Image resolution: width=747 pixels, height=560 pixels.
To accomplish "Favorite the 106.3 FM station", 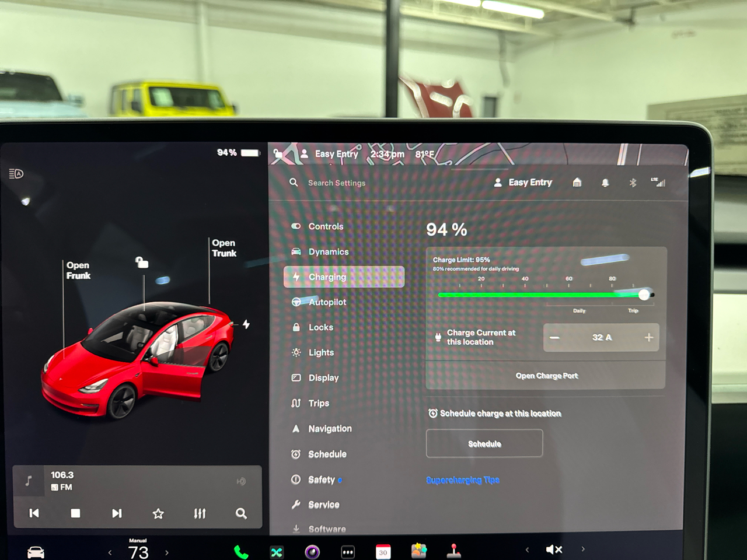I will (158, 513).
